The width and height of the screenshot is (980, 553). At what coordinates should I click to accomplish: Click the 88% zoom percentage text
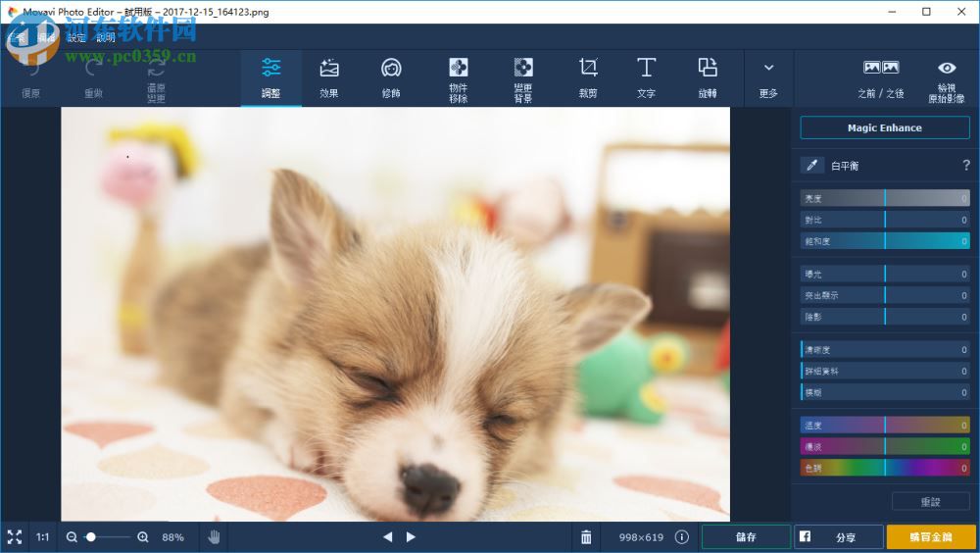(x=173, y=536)
